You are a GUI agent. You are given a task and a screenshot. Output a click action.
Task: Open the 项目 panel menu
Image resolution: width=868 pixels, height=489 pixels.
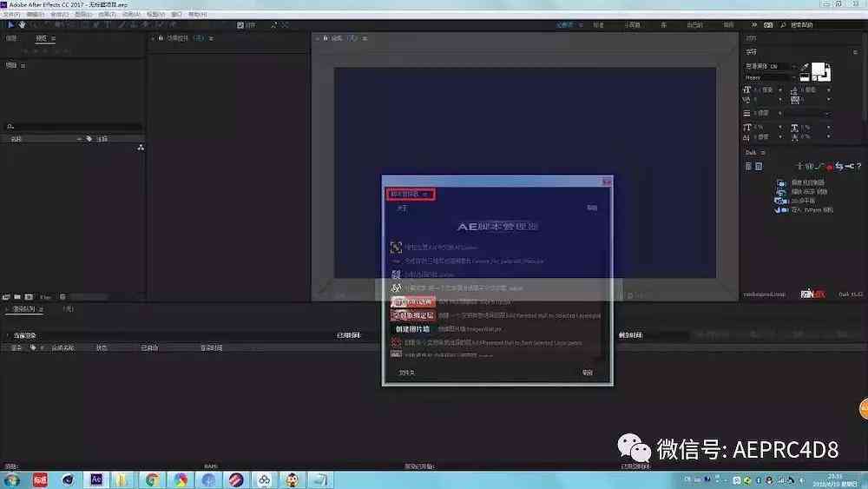pos(23,65)
